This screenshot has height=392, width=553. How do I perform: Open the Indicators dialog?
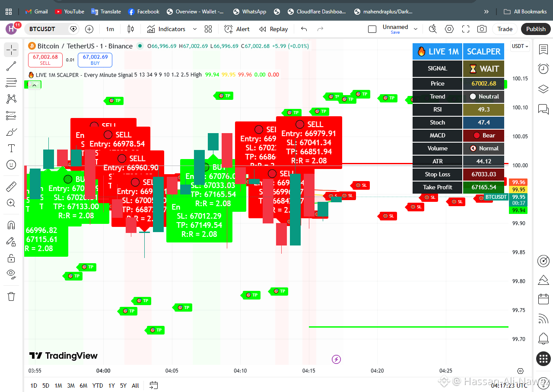(166, 29)
